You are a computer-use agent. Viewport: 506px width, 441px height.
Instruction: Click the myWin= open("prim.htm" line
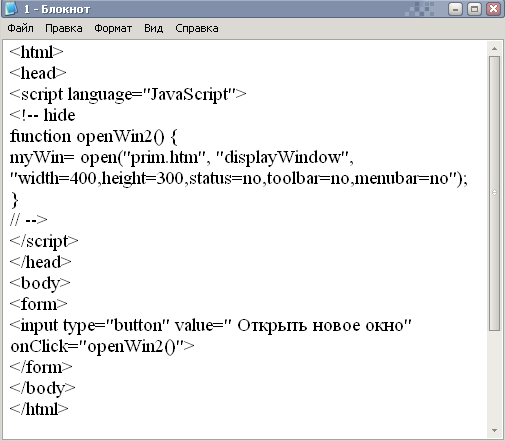click(182, 157)
